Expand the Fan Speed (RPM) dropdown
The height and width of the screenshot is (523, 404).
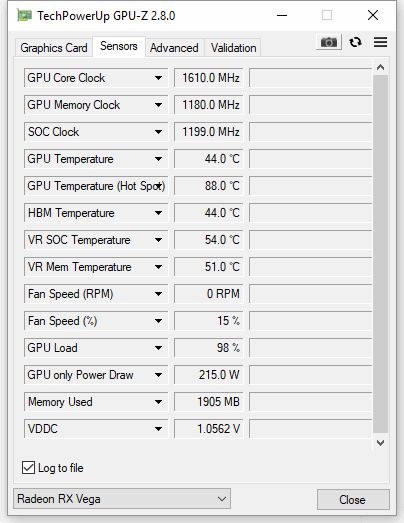(158, 294)
